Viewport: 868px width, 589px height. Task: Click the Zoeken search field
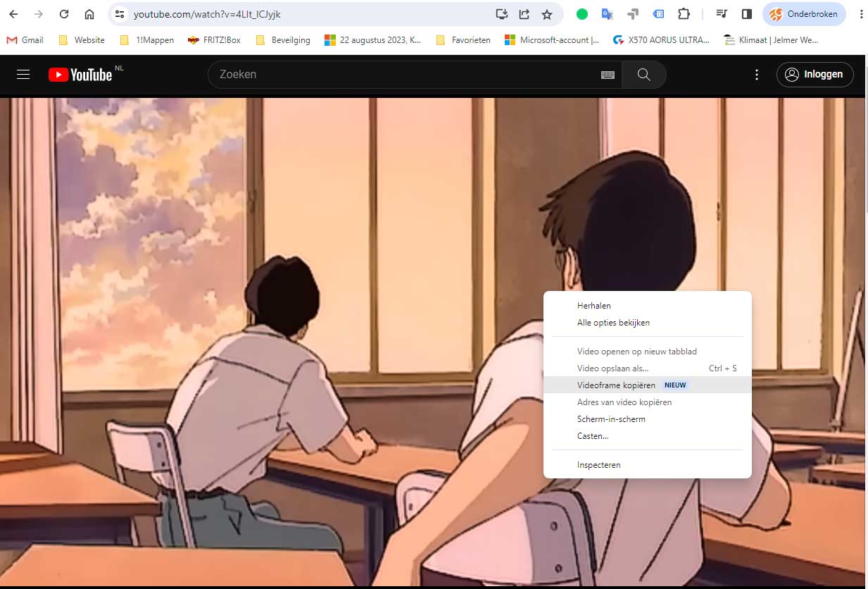[405, 74]
